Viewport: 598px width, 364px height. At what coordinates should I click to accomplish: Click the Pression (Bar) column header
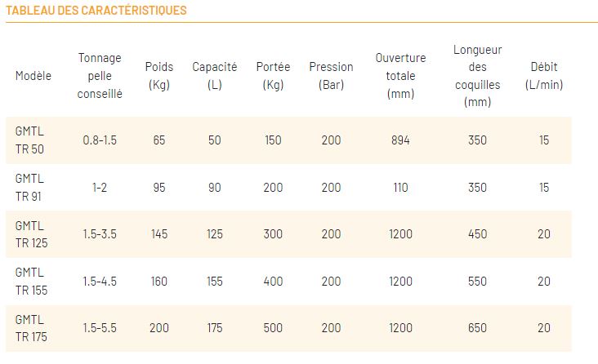331,76
